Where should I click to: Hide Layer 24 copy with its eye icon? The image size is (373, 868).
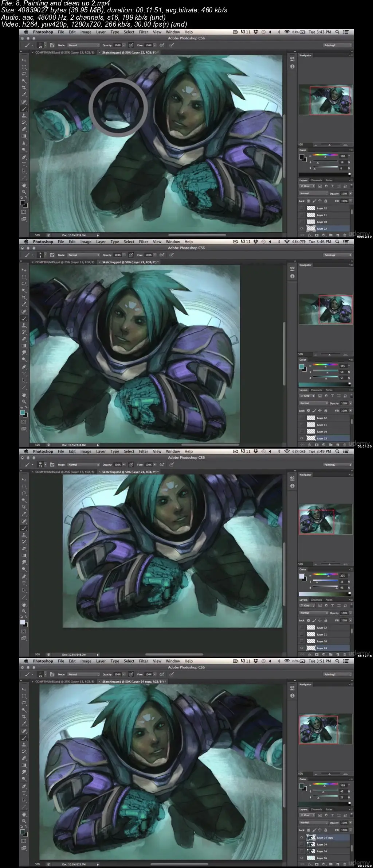coord(302,838)
